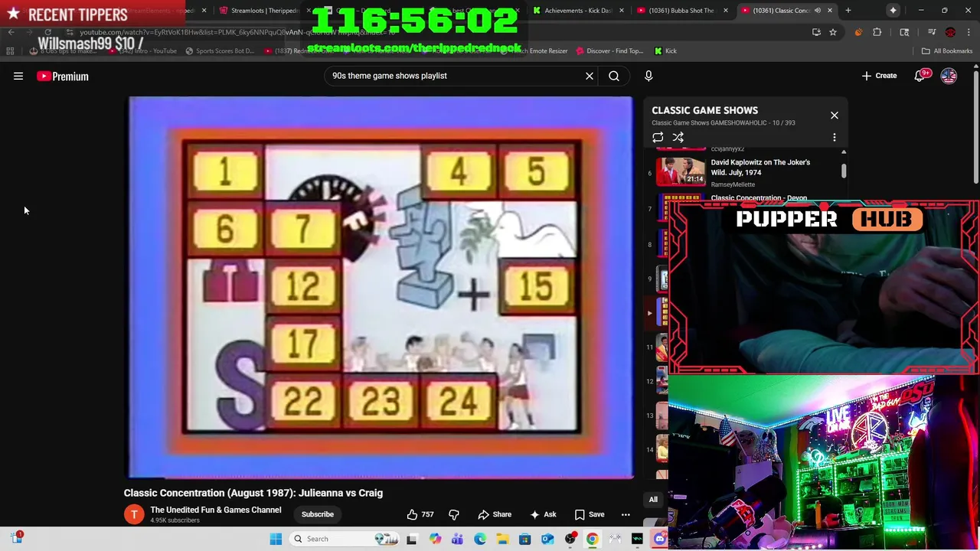Click the playlist panel scrollbar
This screenshot has height=551, width=980.
[x=844, y=170]
